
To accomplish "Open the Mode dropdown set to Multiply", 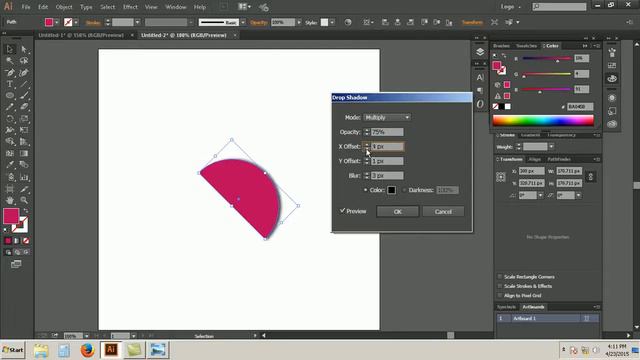I will (387, 118).
